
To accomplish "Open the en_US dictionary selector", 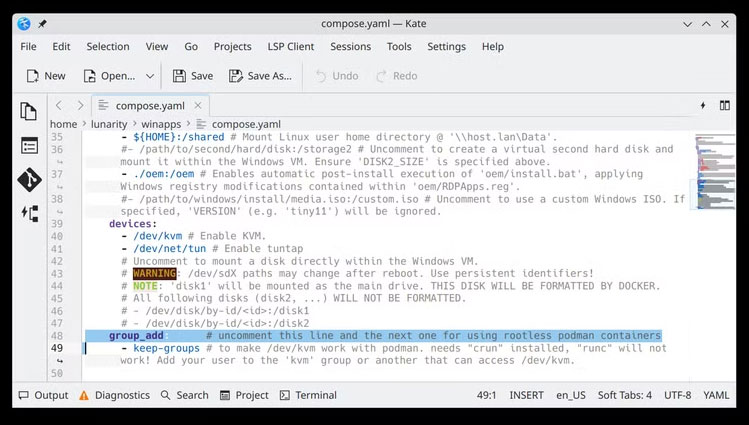I will coord(571,395).
